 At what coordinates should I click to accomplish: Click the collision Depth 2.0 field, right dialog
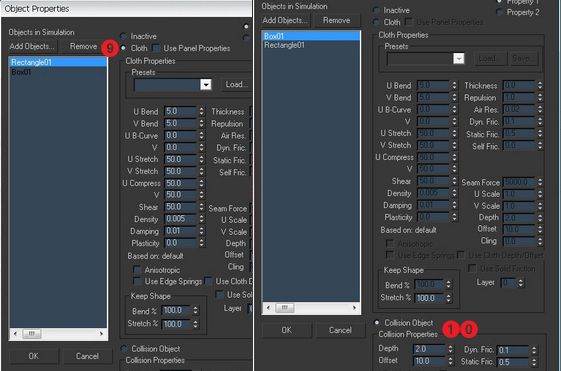(429, 349)
